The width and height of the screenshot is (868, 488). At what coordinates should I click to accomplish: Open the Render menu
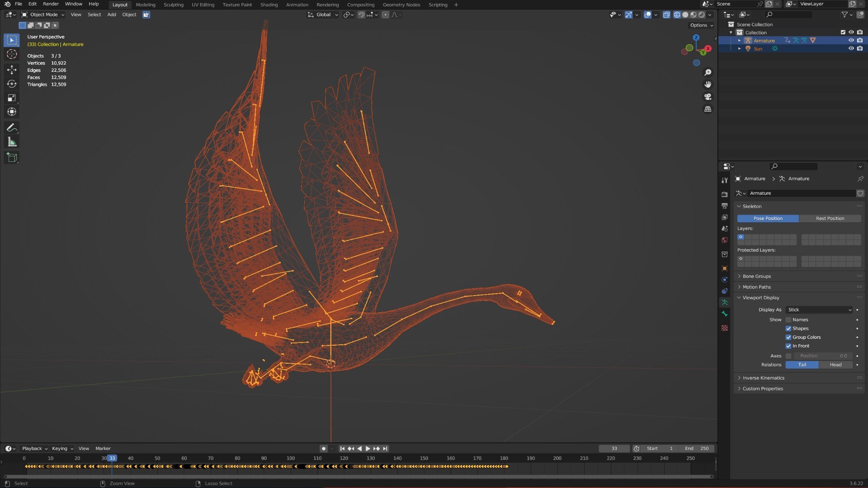(51, 4)
